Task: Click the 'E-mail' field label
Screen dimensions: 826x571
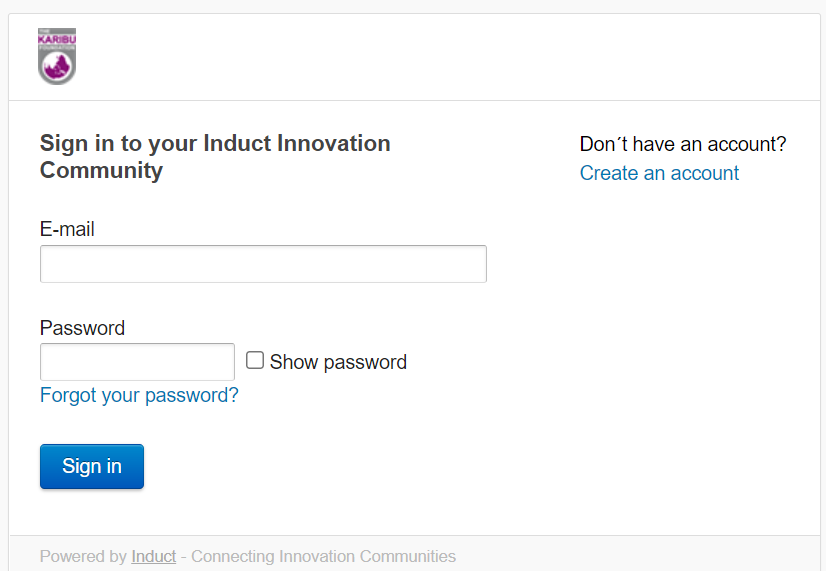Action: [x=67, y=229]
